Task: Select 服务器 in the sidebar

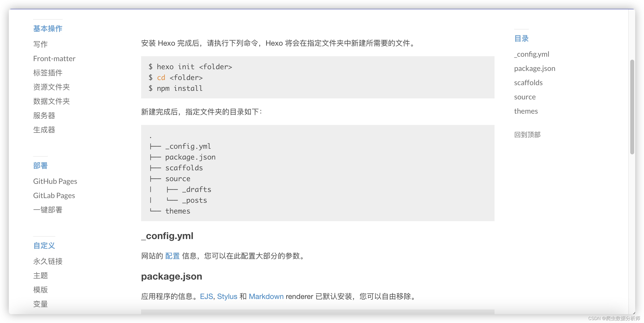Action: point(44,116)
